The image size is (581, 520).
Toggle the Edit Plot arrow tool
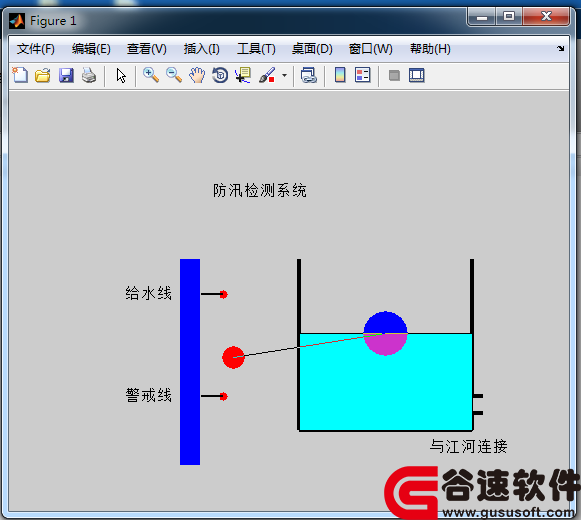(x=121, y=75)
